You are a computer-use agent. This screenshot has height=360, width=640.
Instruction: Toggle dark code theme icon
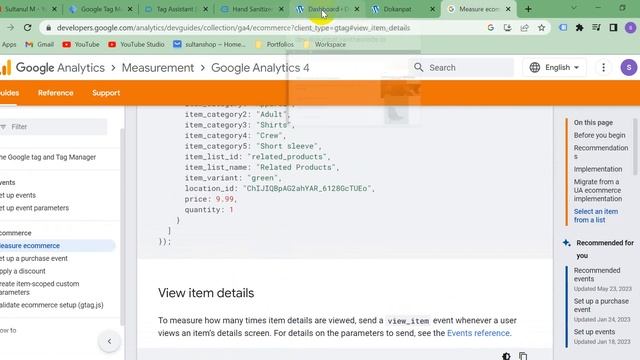[506, 356]
